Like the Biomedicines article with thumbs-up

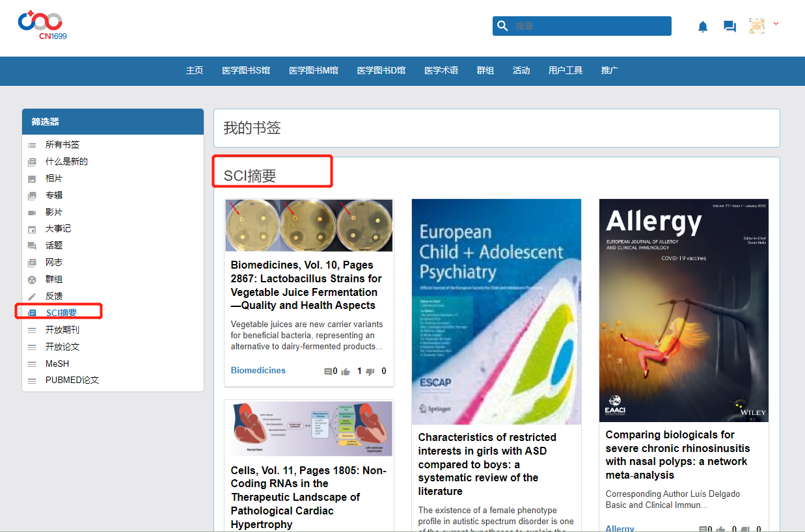tap(346, 371)
